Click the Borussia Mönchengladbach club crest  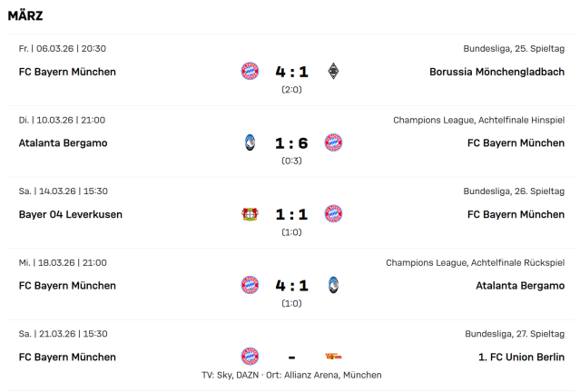point(333,72)
